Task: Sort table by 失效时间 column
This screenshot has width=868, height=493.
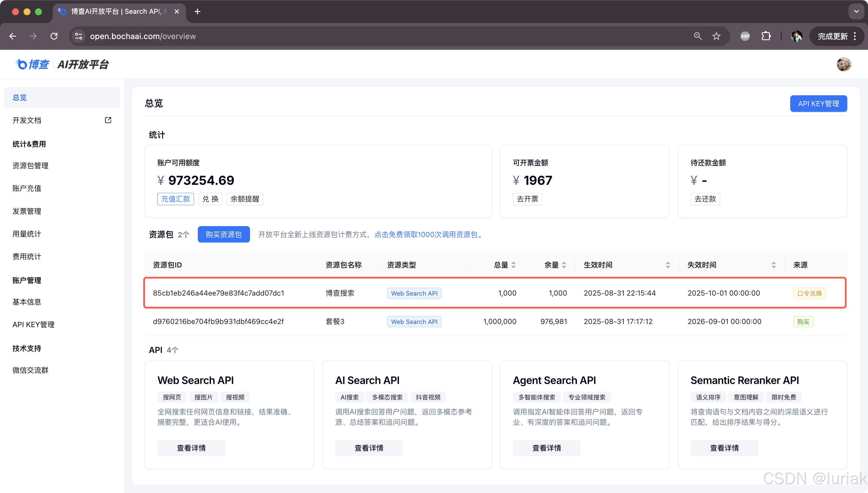Action: (774, 265)
